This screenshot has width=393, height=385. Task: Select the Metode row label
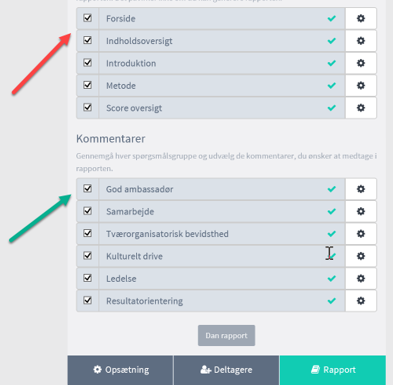121,86
